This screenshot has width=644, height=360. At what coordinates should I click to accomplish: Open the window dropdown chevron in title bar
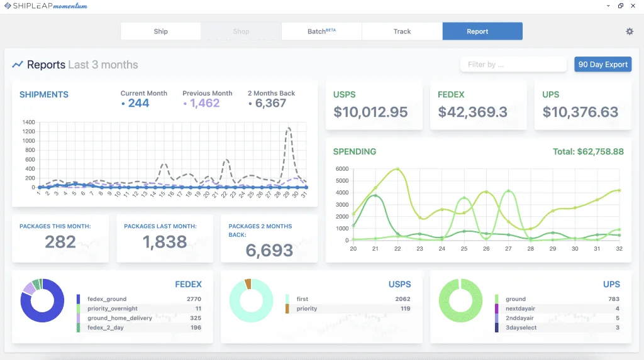tap(608, 6)
